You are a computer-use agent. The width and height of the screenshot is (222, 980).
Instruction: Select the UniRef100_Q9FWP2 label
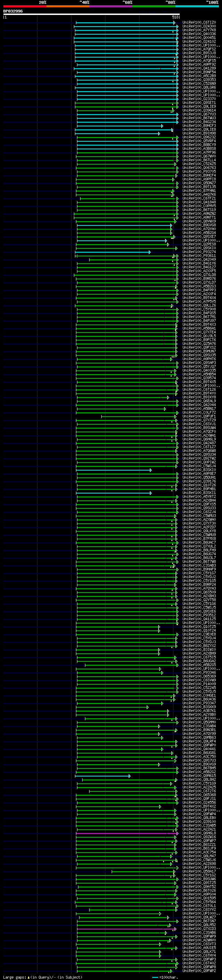point(199,971)
